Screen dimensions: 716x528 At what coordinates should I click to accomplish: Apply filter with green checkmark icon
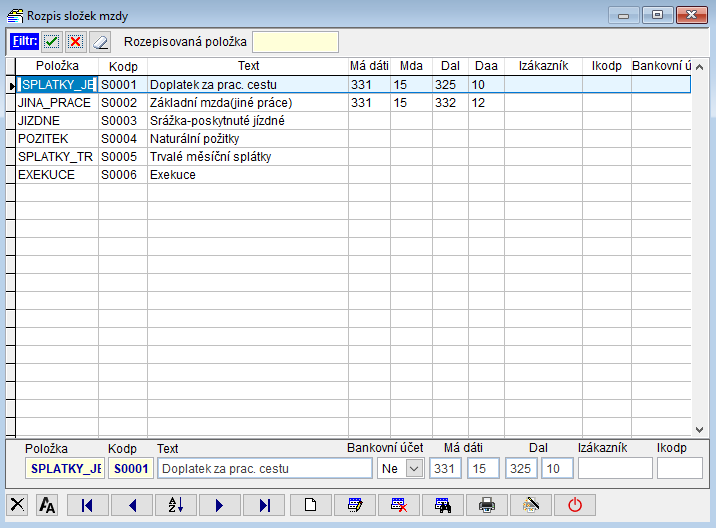click(x=52, y=42)
